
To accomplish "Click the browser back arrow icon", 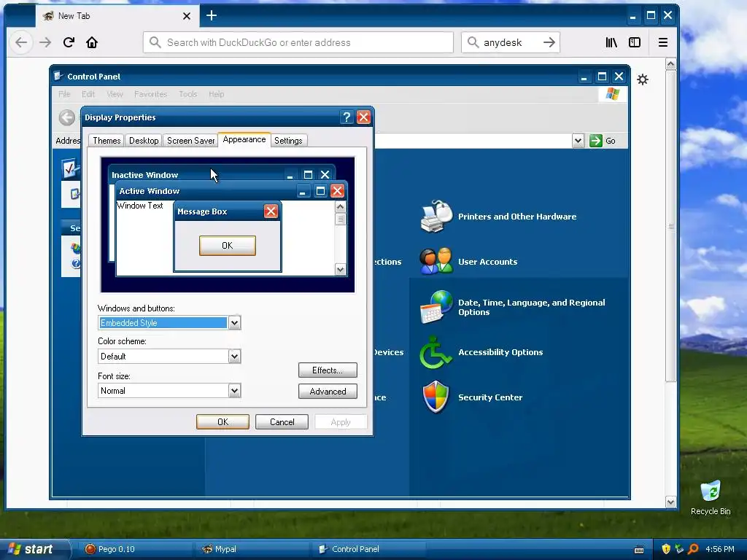I will click(x=21, y=42).
